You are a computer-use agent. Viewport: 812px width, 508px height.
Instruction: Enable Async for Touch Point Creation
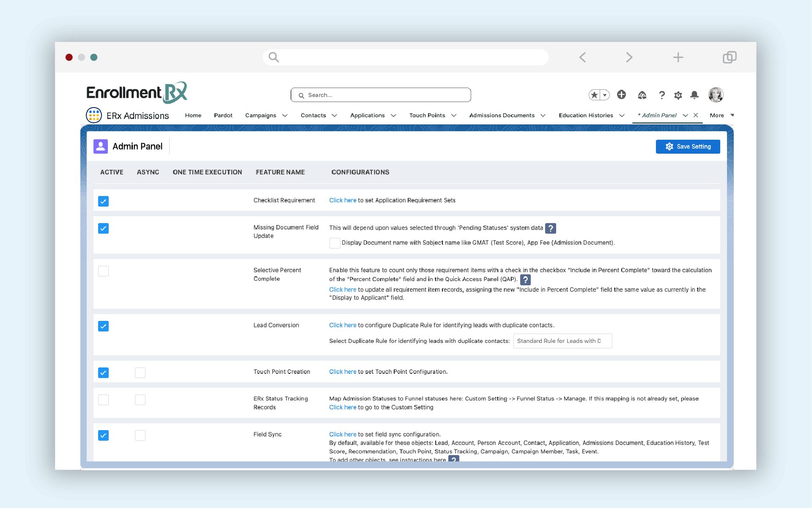click(x=140, y=373)
